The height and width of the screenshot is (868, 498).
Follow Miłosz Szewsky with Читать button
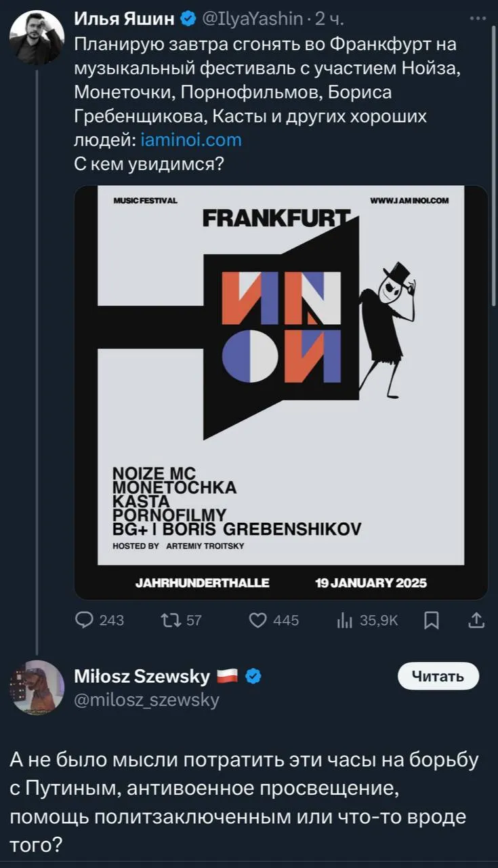tap(438, 675)
